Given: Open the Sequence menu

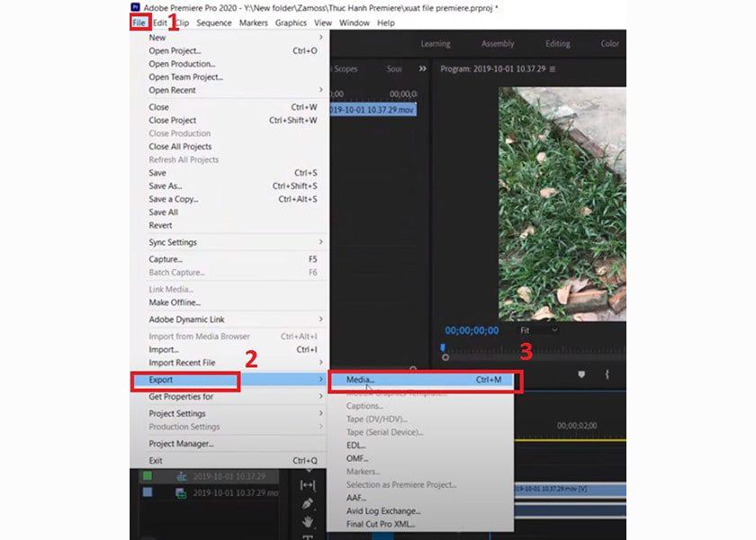Looking at the screenshot, I should click(213, 22).
